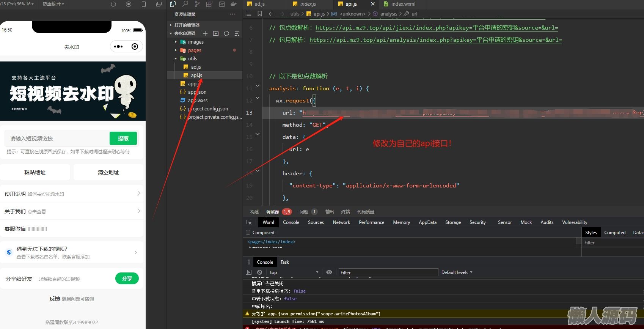Click the simulator capsule menu dots
644x329 pixels.
[x=118, y=47]
